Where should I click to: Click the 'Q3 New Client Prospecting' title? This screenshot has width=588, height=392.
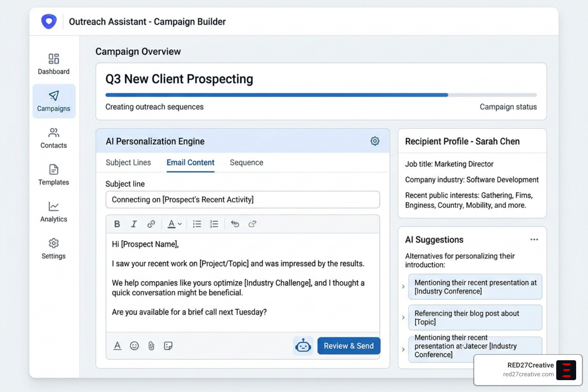[x=179, y=79]
